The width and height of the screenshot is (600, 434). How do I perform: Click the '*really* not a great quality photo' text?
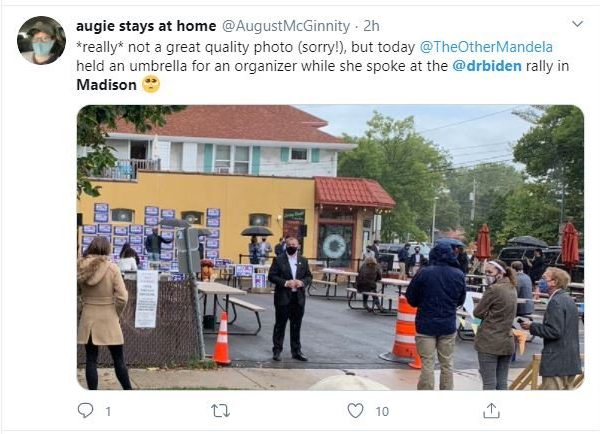pos(184,47)
